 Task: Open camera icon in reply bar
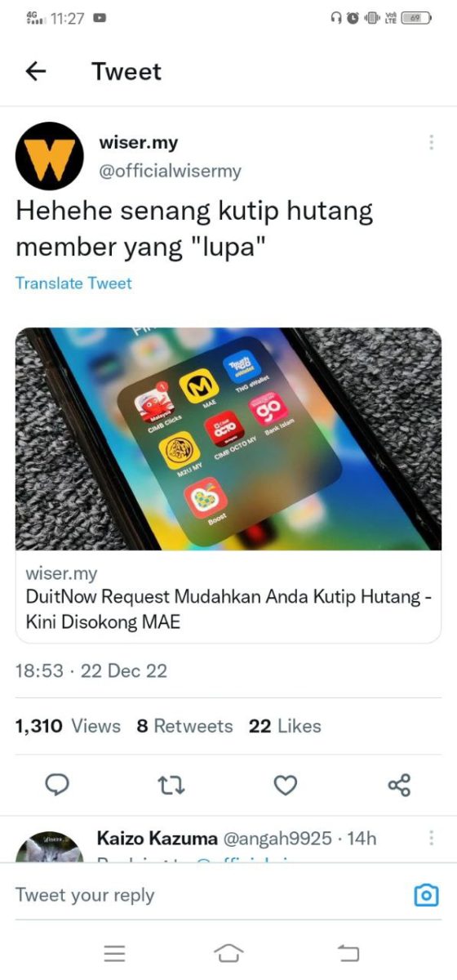point(425,895)
